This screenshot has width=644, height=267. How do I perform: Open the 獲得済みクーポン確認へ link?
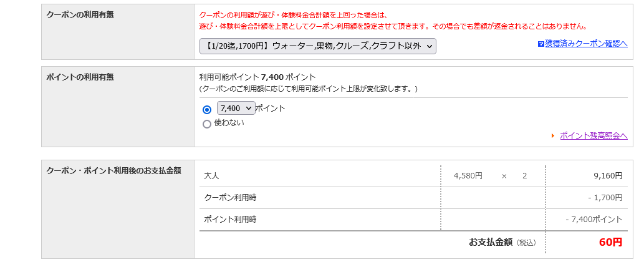[586, 44]
